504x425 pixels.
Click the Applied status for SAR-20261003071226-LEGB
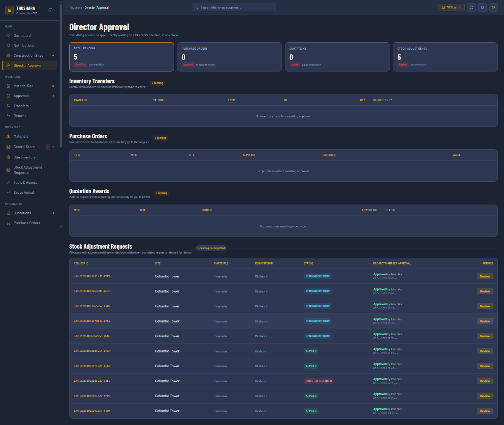click(311, 366)
